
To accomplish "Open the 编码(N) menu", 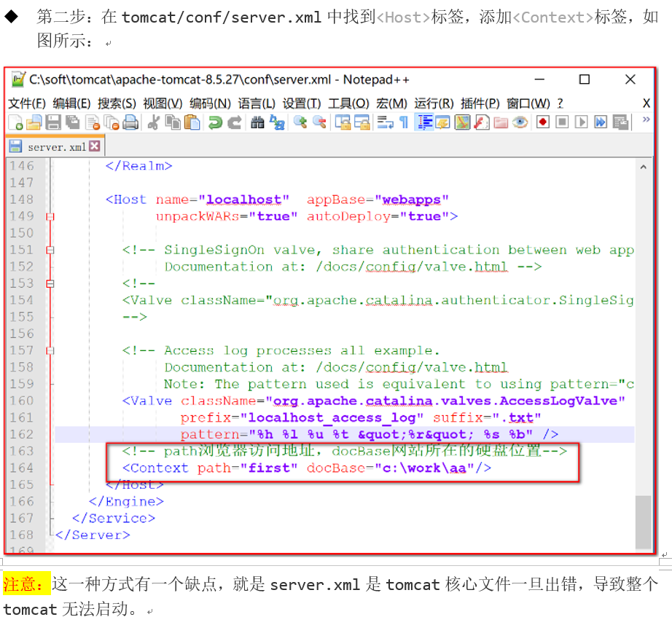I will point(210,103).
